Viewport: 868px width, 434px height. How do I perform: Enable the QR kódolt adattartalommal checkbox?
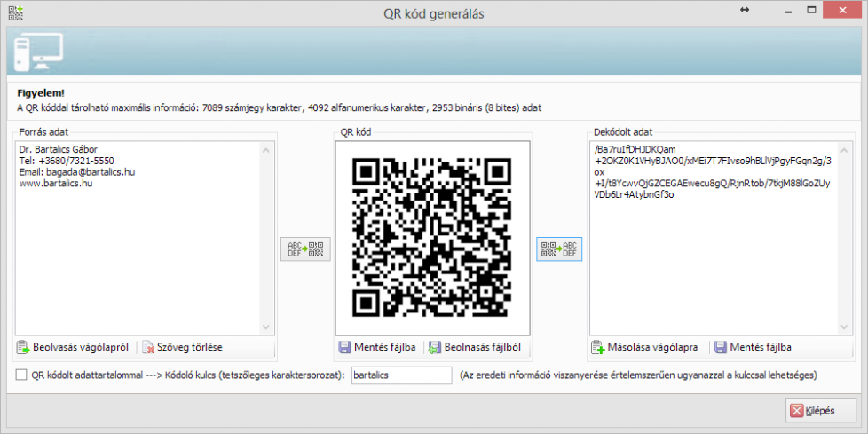click(x=21, y=375)
